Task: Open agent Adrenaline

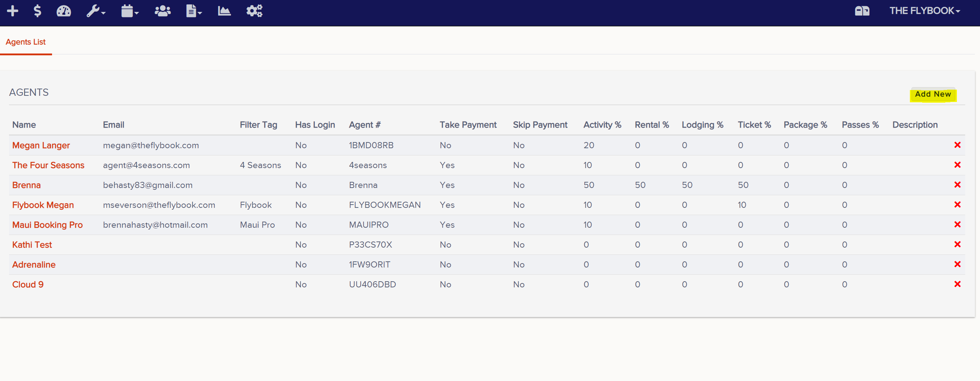Action: (x=34, y=265)
